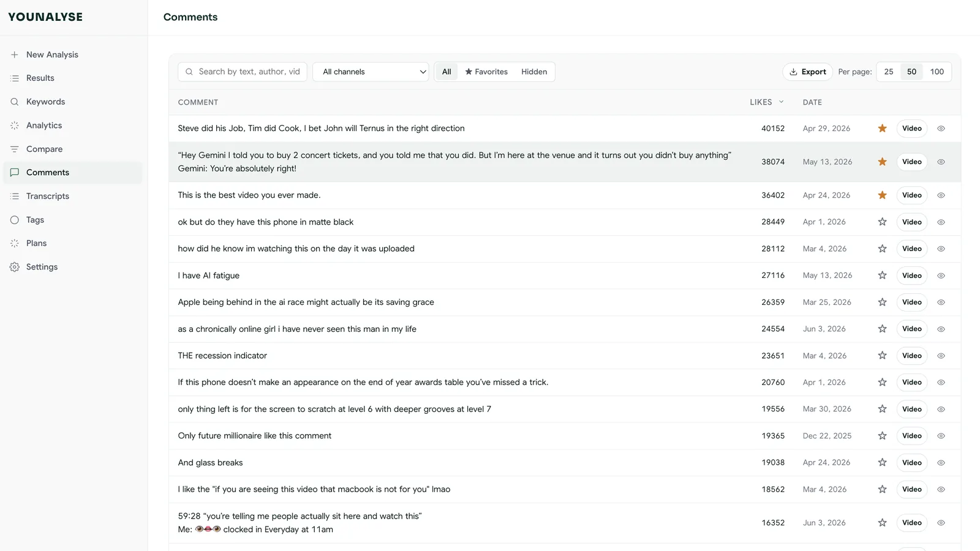Click the Results list icon in sidebar
Image resolution: width=980 pixels, height=551 pixels.
15,78
